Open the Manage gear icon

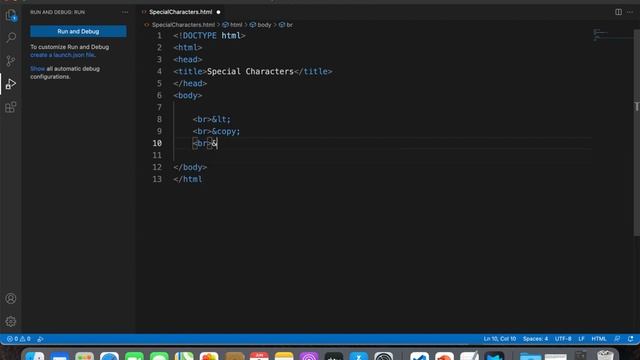[11, 322]
